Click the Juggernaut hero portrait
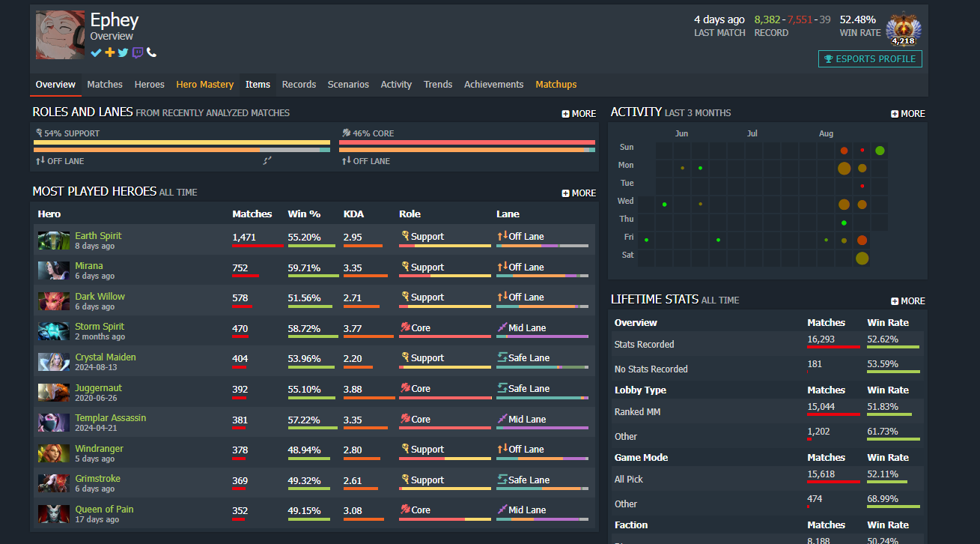This screenshot has width=980, height=544. click(54, 393)
